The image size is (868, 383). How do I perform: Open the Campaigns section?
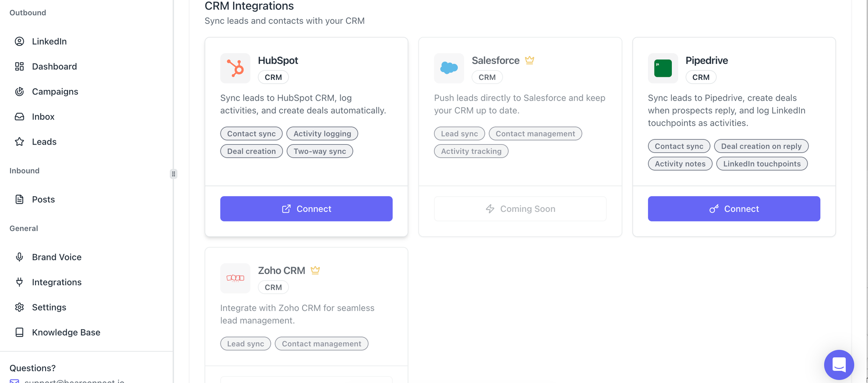click(x=55, y=92)
